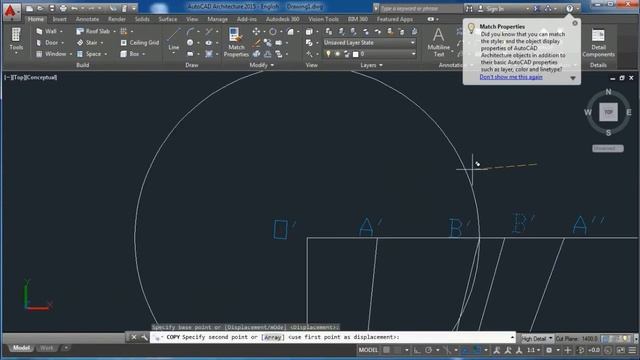Screen dimensions: 640x360
Task: Close the command line with X button
Action: (x=134, y=337)
